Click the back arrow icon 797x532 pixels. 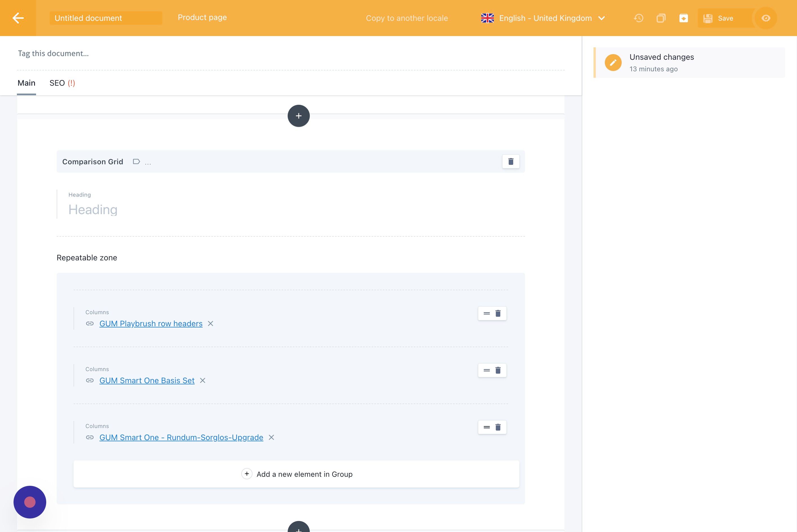tap(18, 18)
